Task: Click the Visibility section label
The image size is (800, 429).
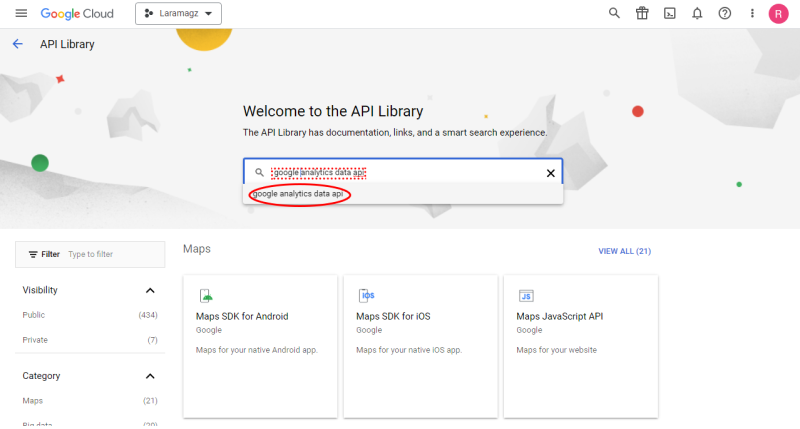Action: tap(40, 290)
